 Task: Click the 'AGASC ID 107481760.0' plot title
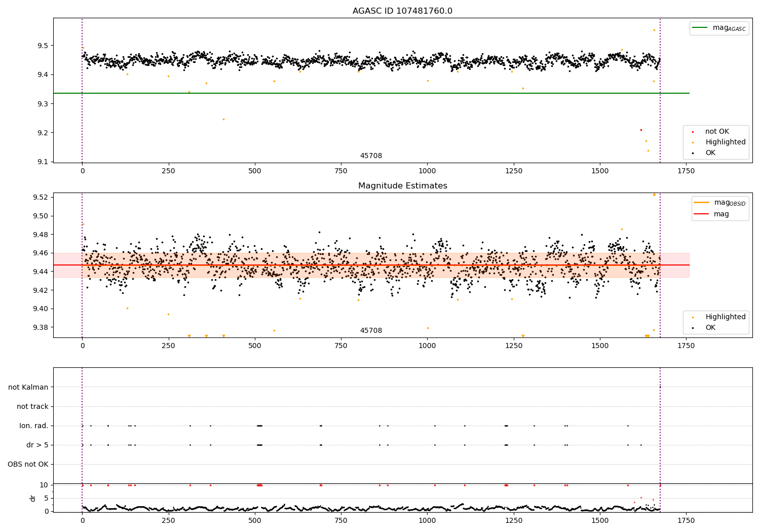(x=402, y=11)
